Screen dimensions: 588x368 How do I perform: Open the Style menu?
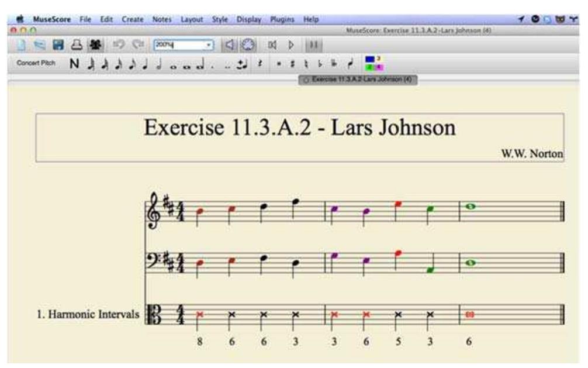[220, 19]
